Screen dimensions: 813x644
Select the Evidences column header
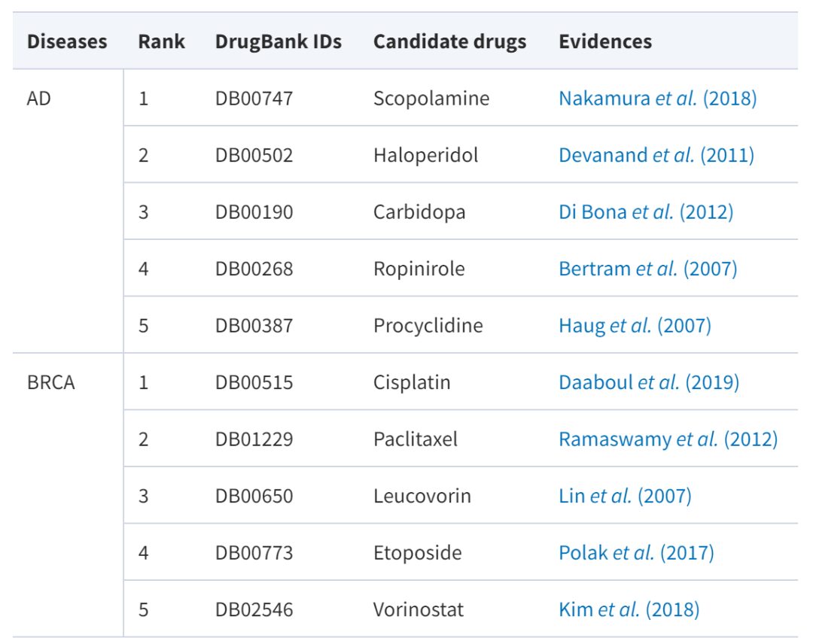coord(605,41)
